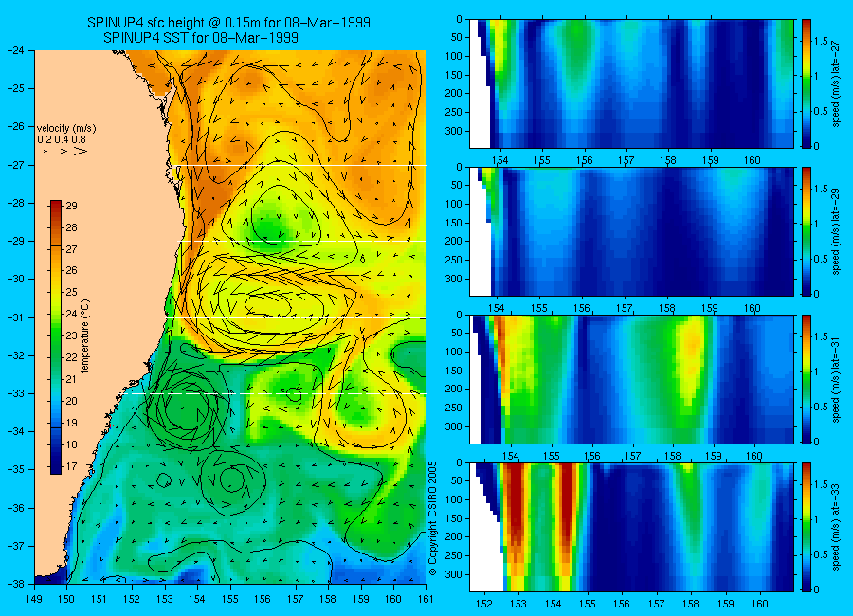Open the lat=-27 speed section panel
Image resolution: width=853 pixels, height=616 pixels.
point(631,83)
